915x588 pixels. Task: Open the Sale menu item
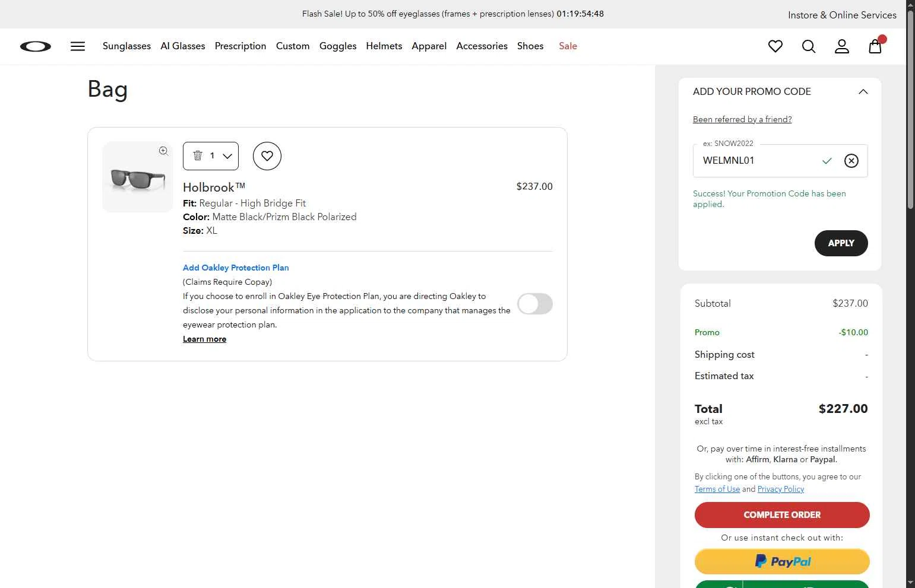[x=568, y=46]
